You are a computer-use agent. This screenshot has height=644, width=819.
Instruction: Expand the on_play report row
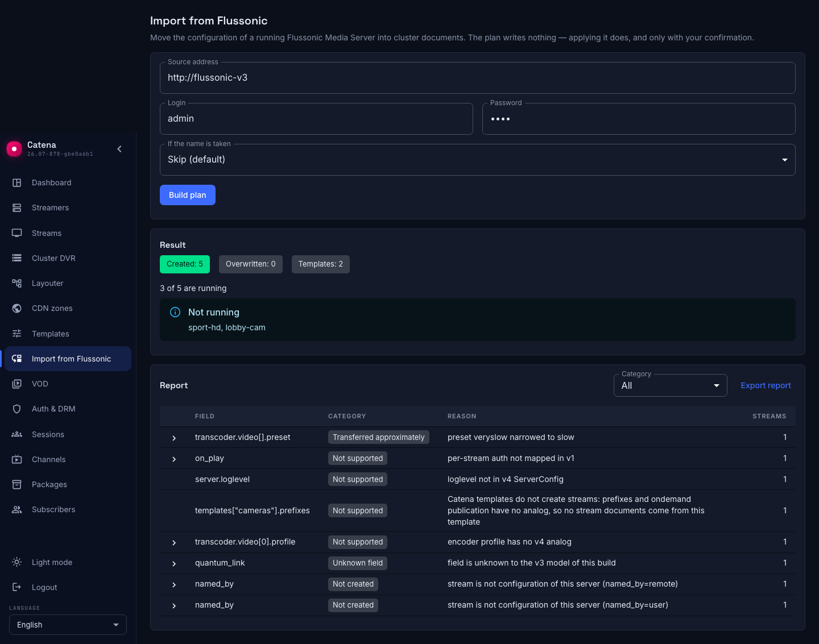tap(174, 459)
